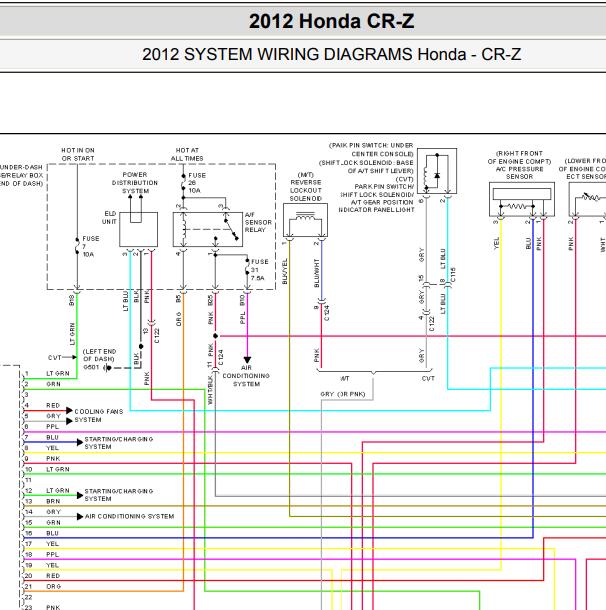This screenshot has width=606, height=610.
Task: Click pin "9 PNK" connector row
Action: (42, 459)
